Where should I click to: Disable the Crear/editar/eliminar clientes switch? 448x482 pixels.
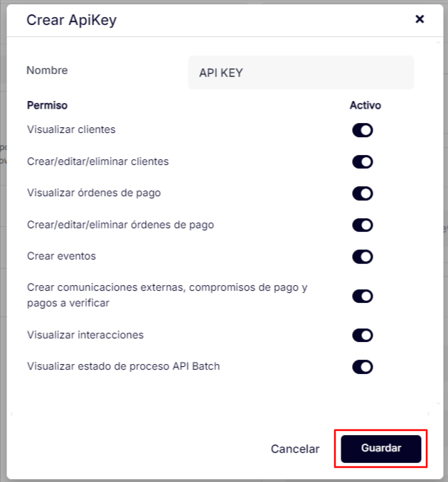[x=363, y=161]
